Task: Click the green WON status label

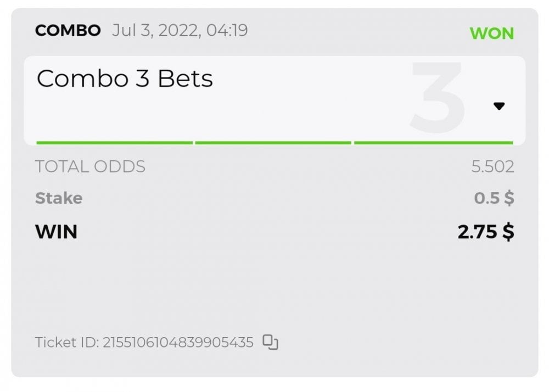Action: tap(491, 33)
